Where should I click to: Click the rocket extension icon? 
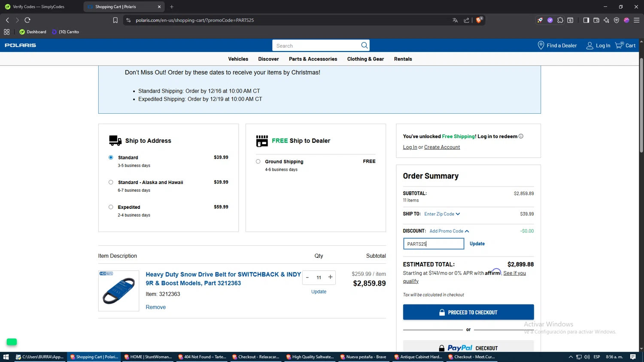tap(540, 20)
